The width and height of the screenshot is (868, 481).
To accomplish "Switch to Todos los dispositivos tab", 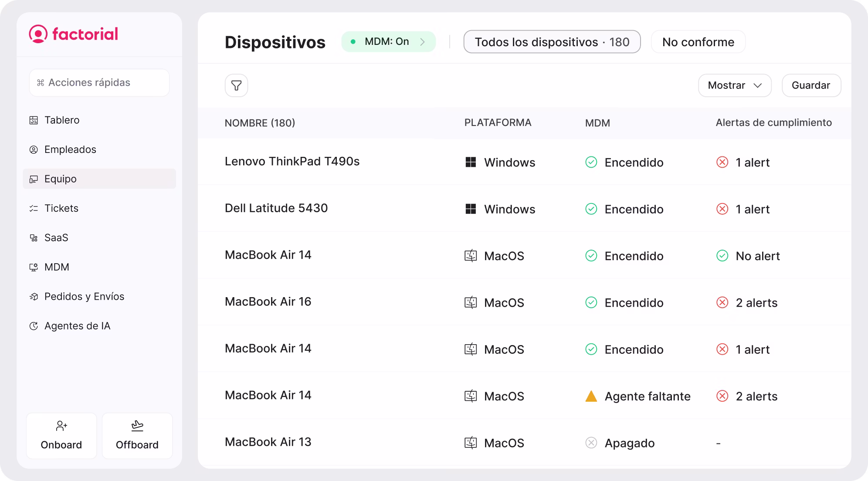I will [x=552, y=42].
